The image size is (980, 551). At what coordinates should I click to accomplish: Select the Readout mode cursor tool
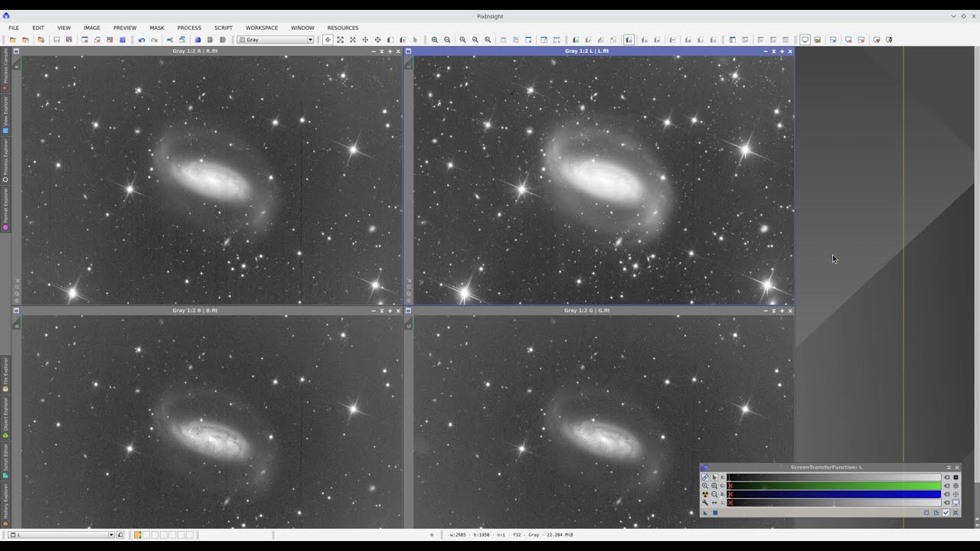tap(328, 40)
